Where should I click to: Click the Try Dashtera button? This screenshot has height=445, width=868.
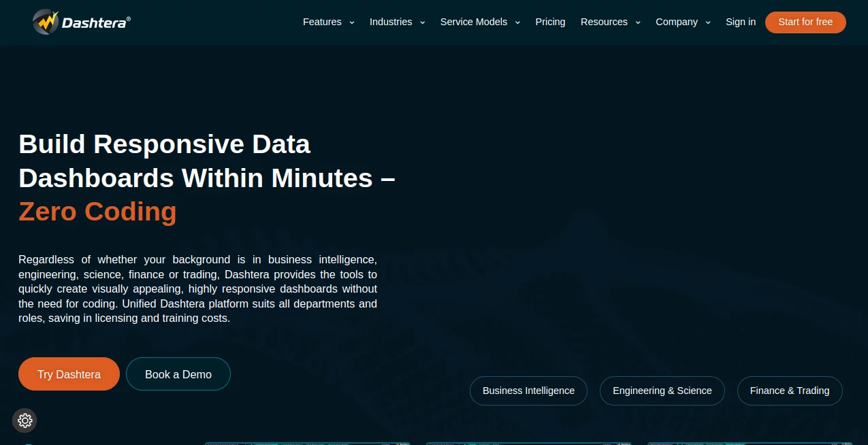pyautogui.click(x=69, y=374)
